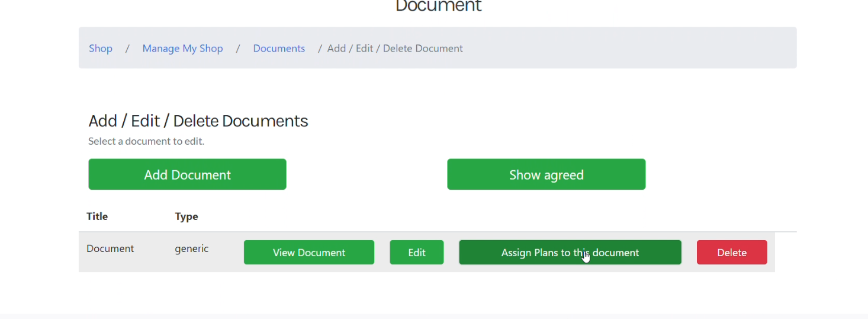Click the 'Document' title cell
868x319 pixels.
pyautogui.click(x=110, y=248)
